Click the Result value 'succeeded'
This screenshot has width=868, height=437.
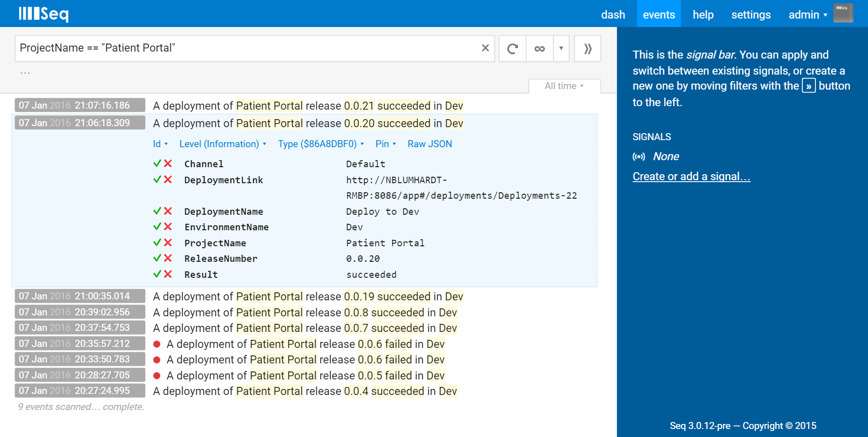point(371,274)
